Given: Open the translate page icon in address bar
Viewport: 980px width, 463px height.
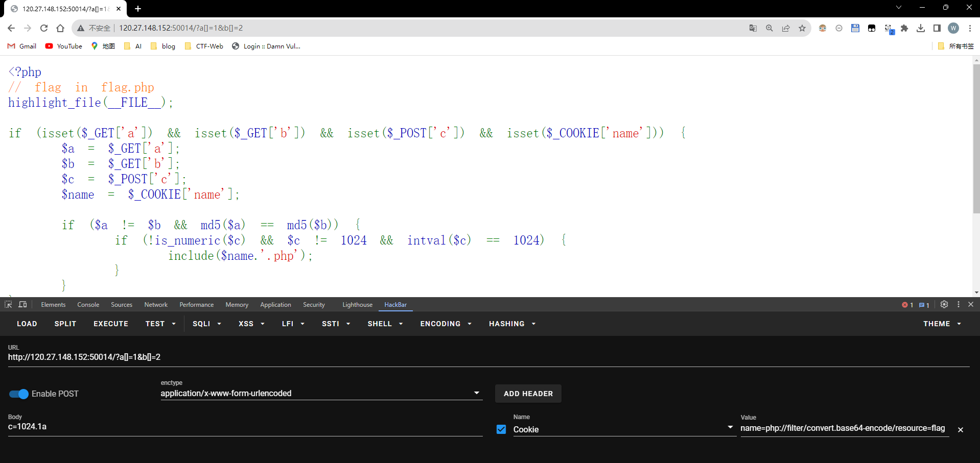Looking at the screenshot, I should tap(753, 28).
